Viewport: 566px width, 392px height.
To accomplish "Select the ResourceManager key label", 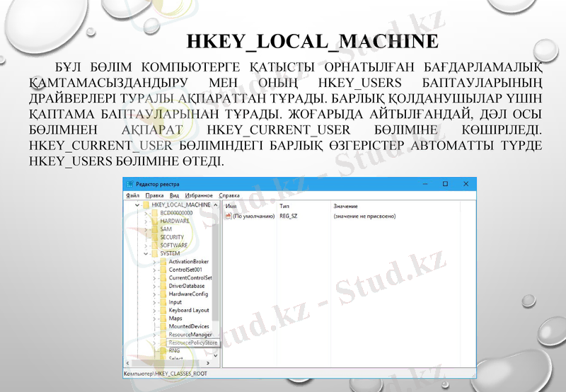I will [190, 335].
